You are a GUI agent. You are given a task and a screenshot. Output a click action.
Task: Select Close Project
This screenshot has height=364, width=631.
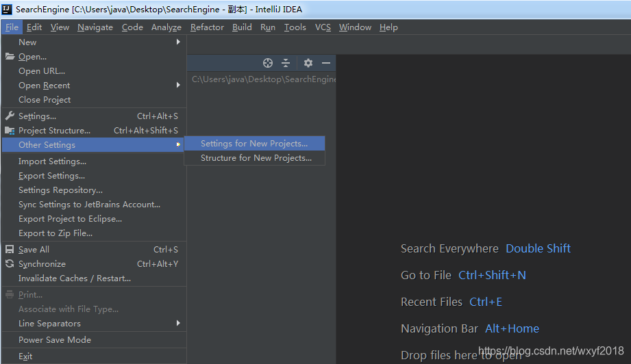[x=94, y=100]
